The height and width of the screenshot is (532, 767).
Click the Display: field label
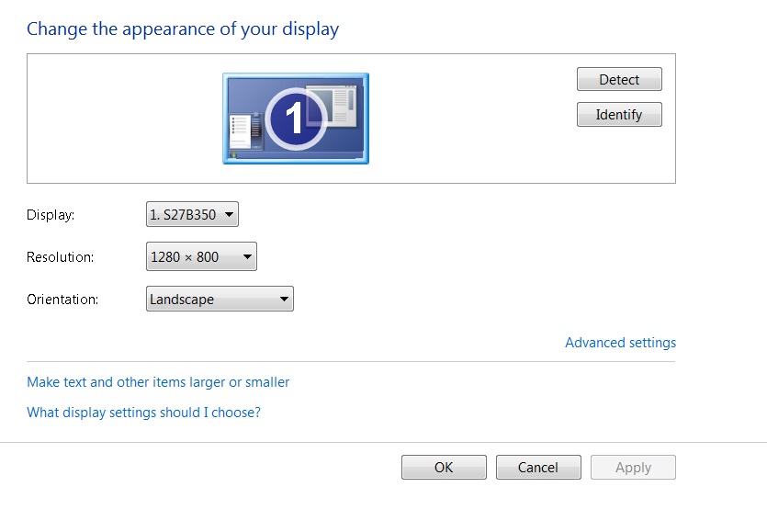[51, 215]
